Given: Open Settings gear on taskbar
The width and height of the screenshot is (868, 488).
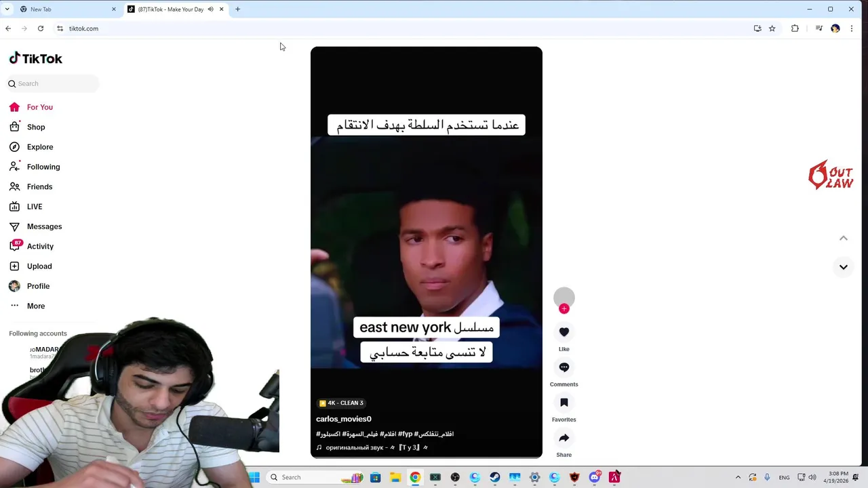Looking at the screenshot, I should click(x=534, y=477).
